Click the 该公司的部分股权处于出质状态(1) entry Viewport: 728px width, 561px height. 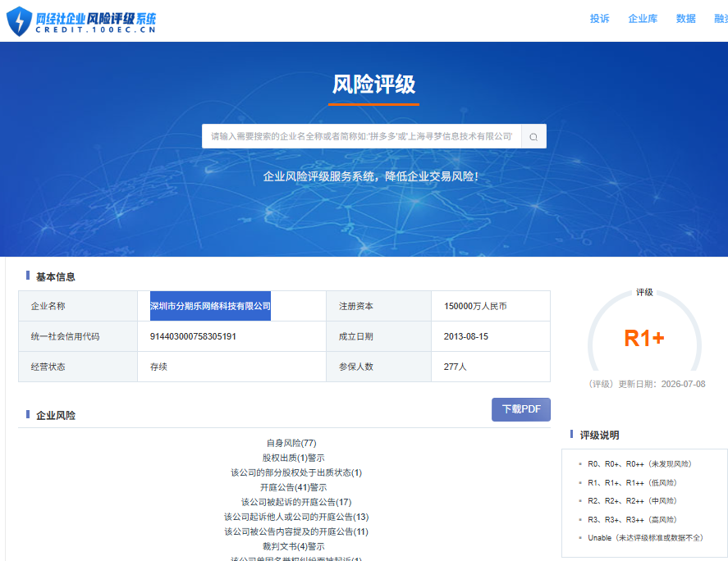click(x=296, y=473)
